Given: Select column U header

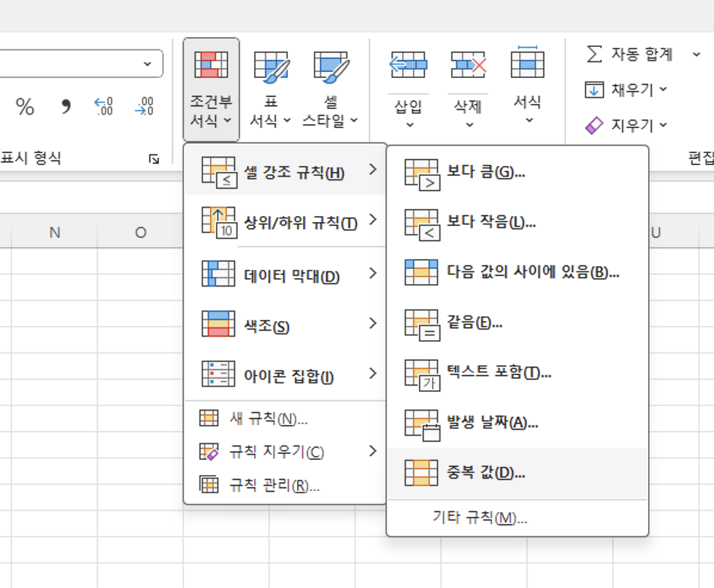Looking at the screenshot, I should tap(656, 233).
